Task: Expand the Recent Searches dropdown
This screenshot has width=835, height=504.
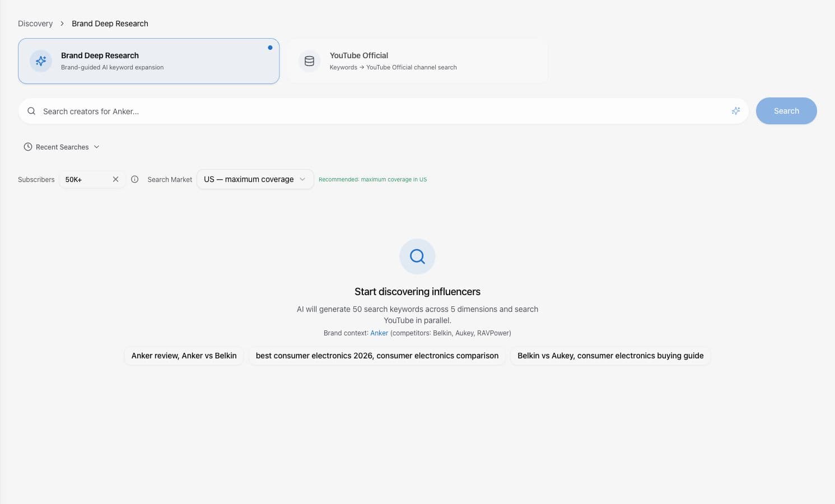Action: point(62,147)
